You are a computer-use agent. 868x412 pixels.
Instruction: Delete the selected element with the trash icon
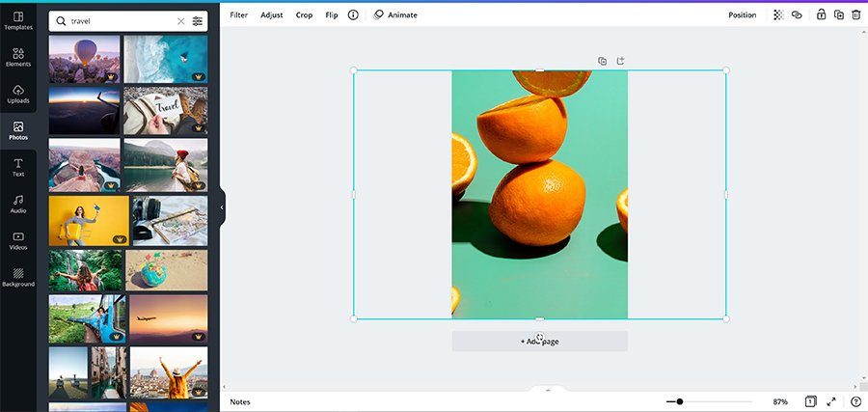point(855,14)
